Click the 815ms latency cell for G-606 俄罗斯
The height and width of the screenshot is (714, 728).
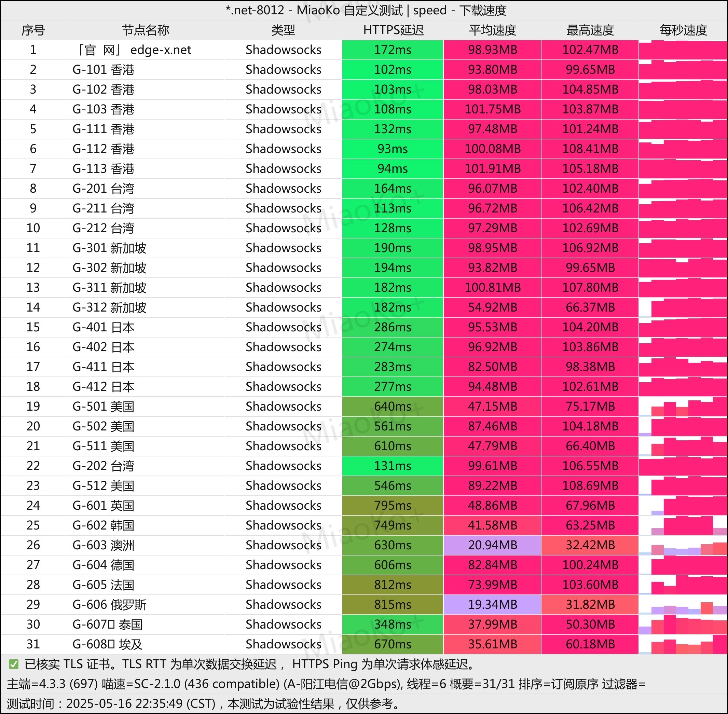[392, 604]
